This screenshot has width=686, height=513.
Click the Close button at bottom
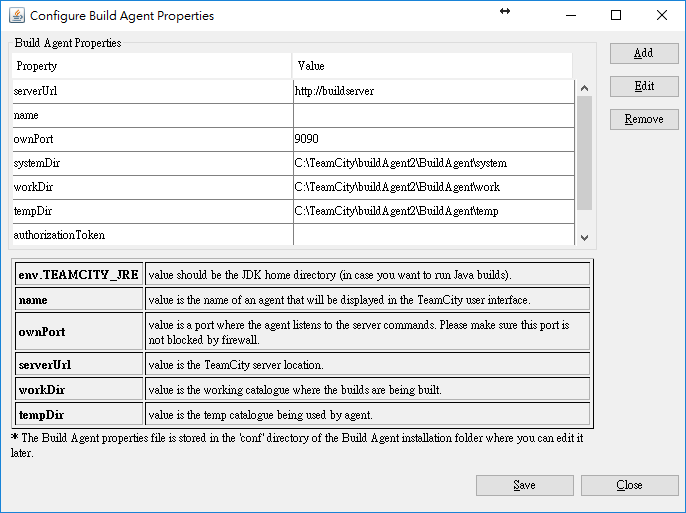point(630,485)
